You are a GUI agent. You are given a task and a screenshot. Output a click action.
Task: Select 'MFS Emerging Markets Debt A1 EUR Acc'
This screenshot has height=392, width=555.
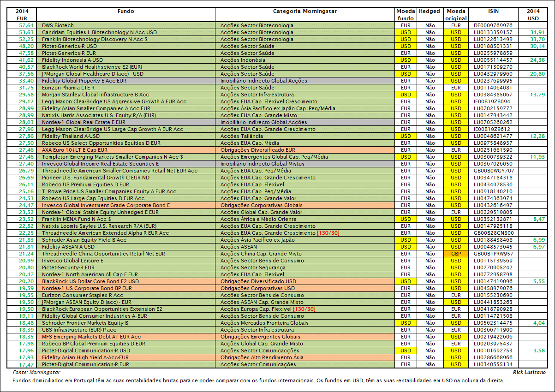(91, 337)
